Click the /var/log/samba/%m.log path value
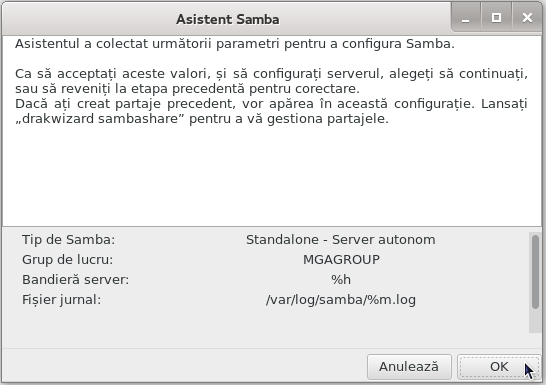Screen dimensions: 546x385 point(341,300)
